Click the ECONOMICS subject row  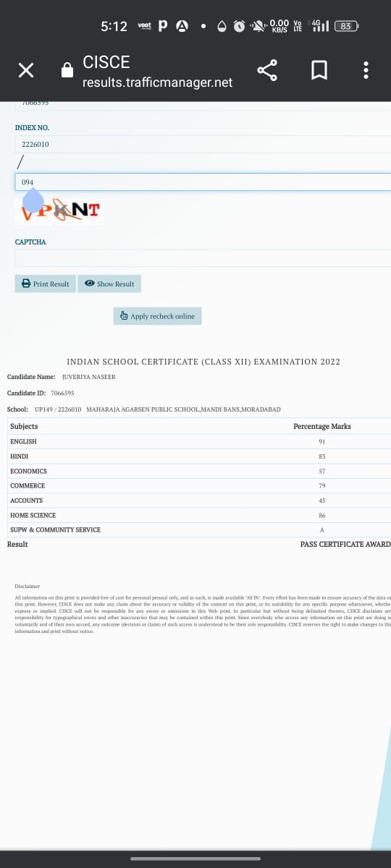199,471
